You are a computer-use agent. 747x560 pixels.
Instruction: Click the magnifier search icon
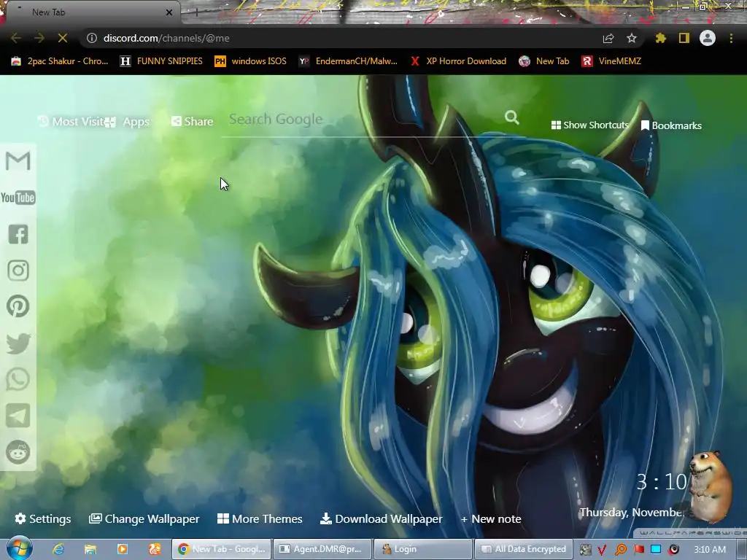point(512,117)
